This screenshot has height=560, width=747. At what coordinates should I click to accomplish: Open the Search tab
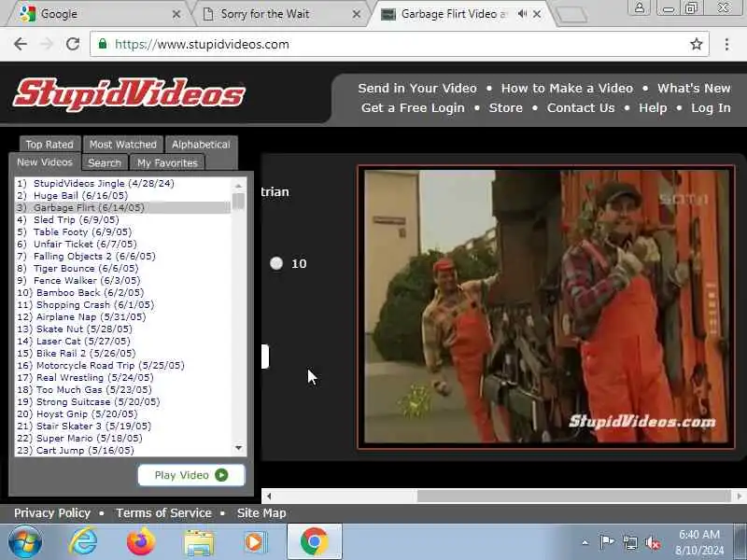coord(105,162)
